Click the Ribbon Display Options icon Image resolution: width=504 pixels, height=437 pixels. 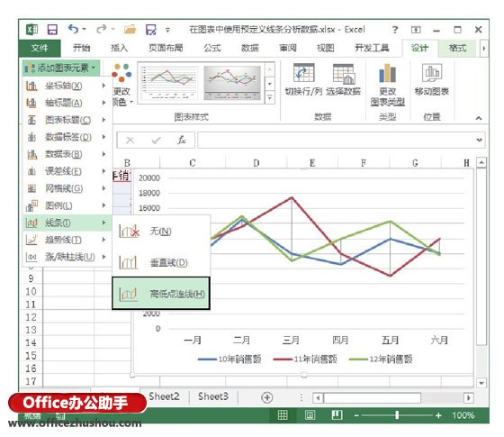(416, 30)
